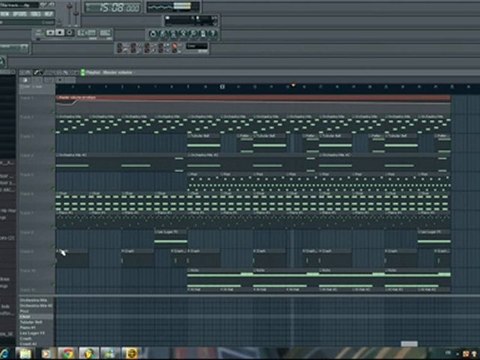
Task: Click the 15:08 song time display
Action: pyautogui.click(x=112, y=7)
